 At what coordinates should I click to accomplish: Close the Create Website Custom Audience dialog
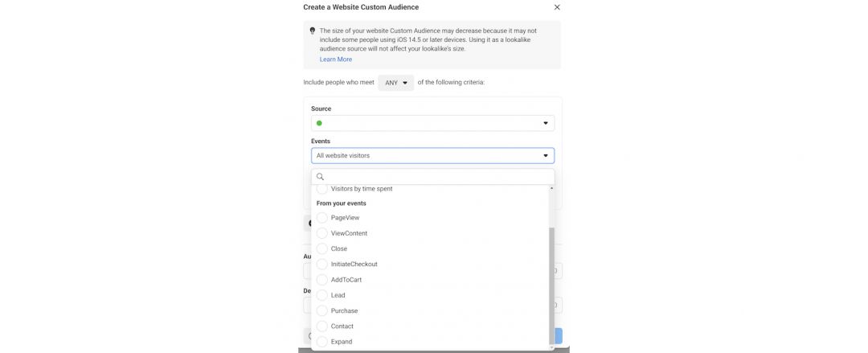coord(557,7)
